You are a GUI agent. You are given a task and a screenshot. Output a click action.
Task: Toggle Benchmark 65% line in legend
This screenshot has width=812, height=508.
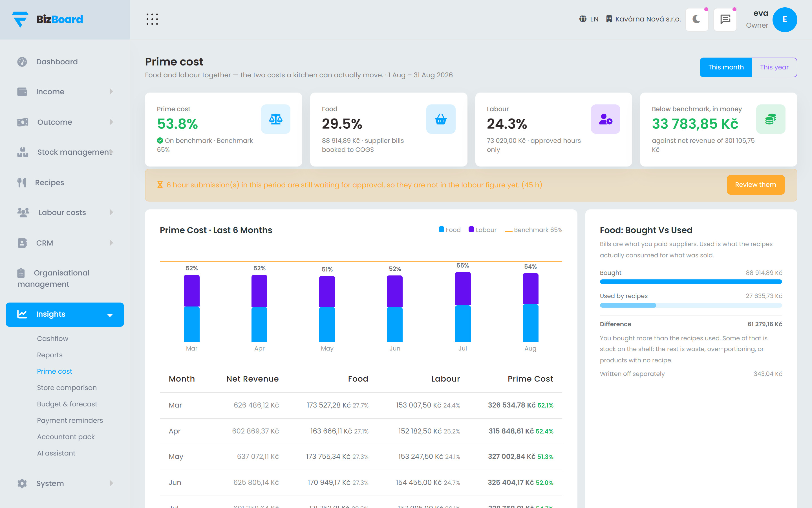[533, 230]
